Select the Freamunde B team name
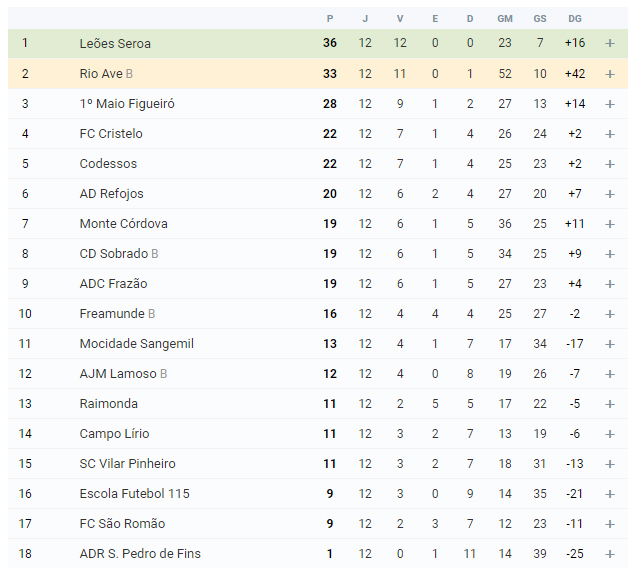This screenshot has width=636, height=568. click(117, 314)
